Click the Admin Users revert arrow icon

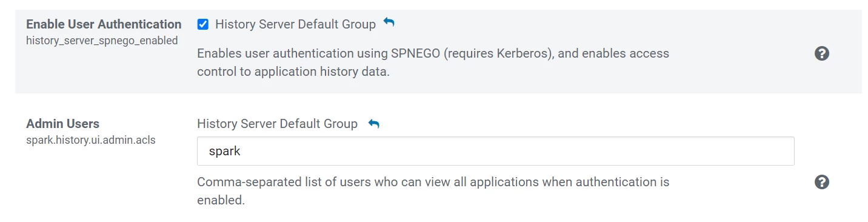(374, 124)
